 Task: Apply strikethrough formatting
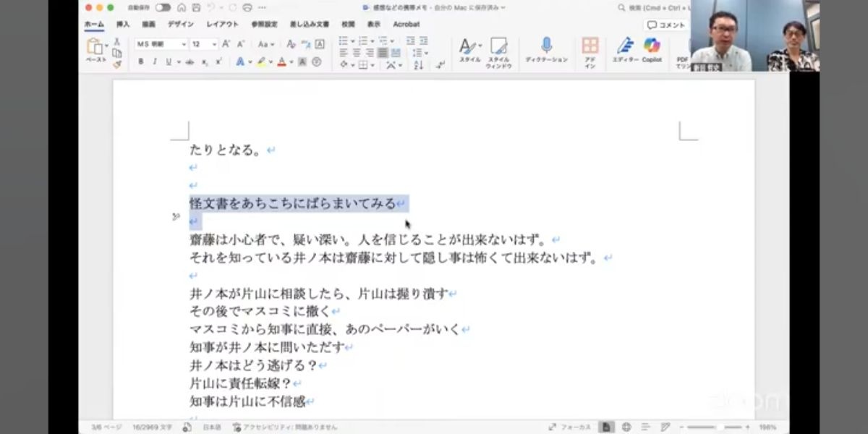(190, 62)
